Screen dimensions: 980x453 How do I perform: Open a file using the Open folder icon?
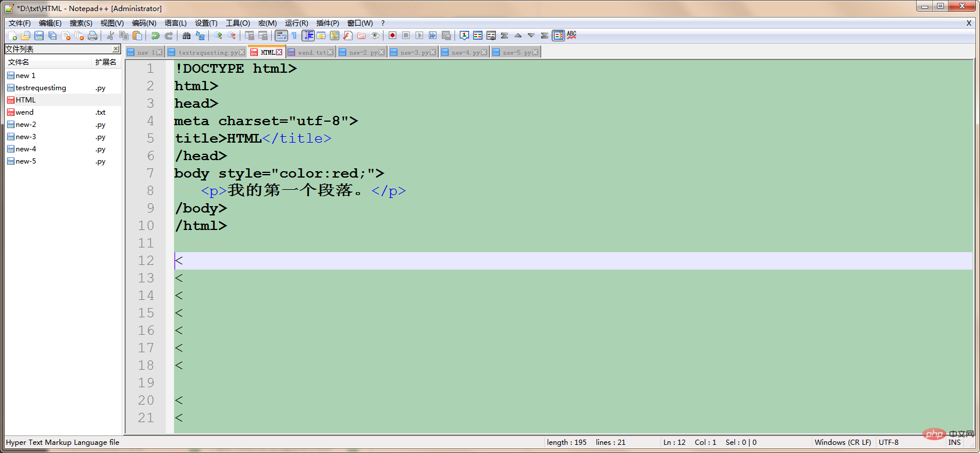(x=25, y=36)
